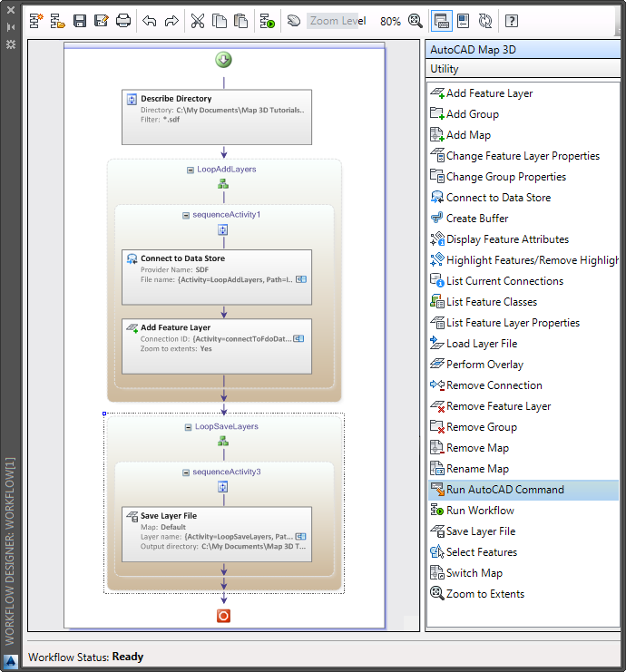Select List Current Connections activity
This screenshot has width=626, height=672.
point(523,281)
